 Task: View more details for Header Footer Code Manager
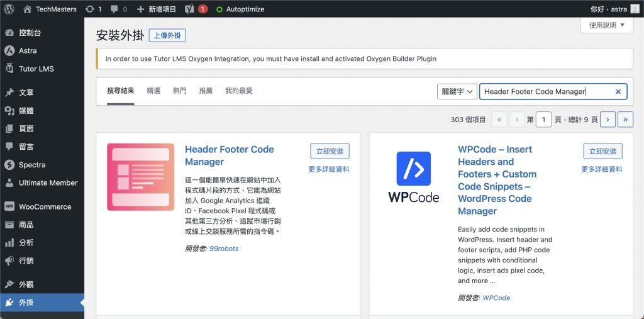(x=329, y=169)
